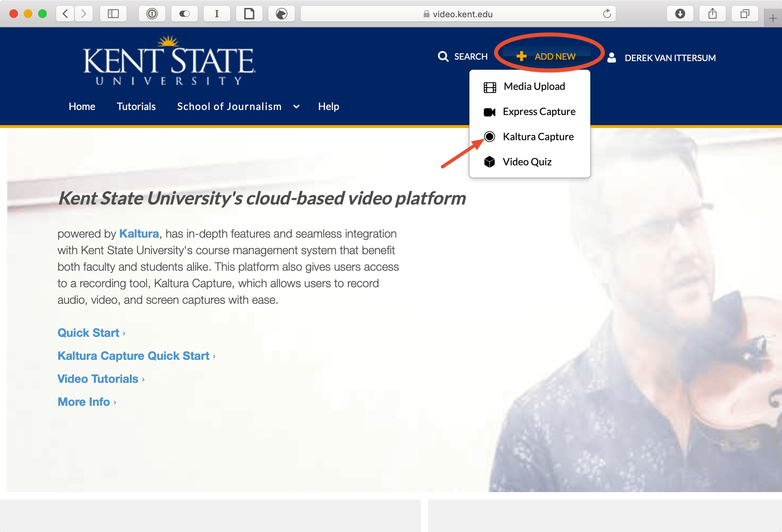Click the SEARCH label in header
The width and height of the screenshot is (782, 532).
point(471,56)
